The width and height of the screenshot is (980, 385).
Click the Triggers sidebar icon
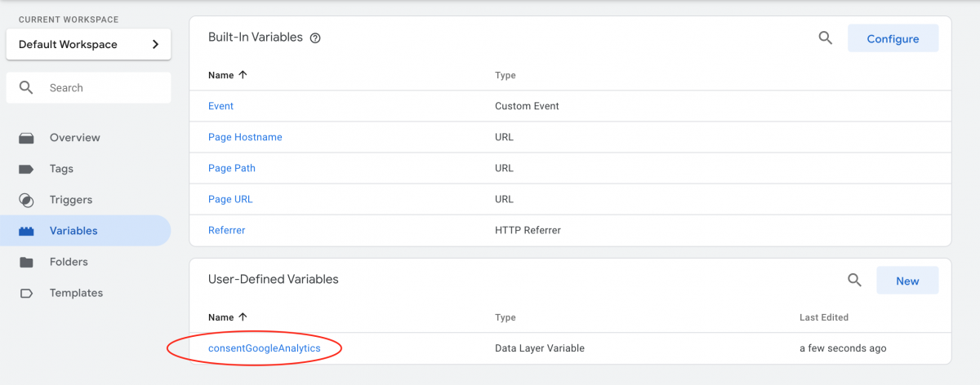tap(26, 200)
